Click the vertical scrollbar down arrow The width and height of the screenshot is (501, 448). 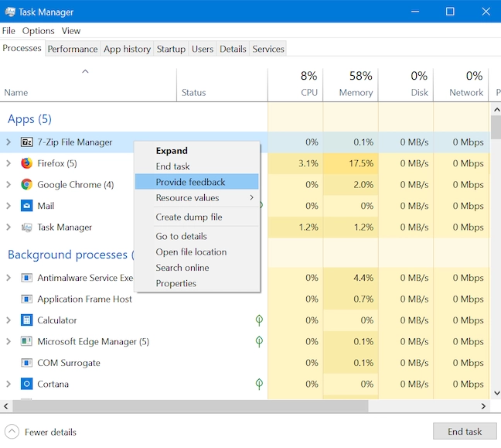pyautogui.click(x=496, y=393)
